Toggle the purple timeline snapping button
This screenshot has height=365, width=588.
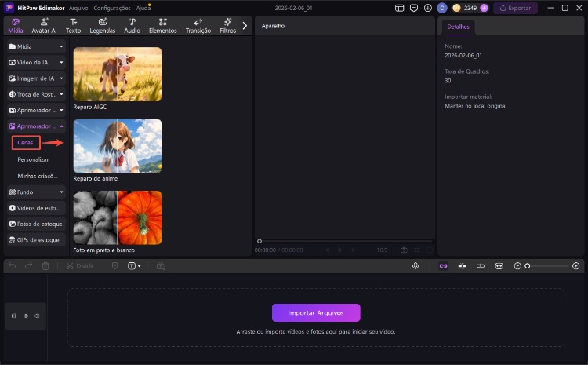[x=443, y=266]
